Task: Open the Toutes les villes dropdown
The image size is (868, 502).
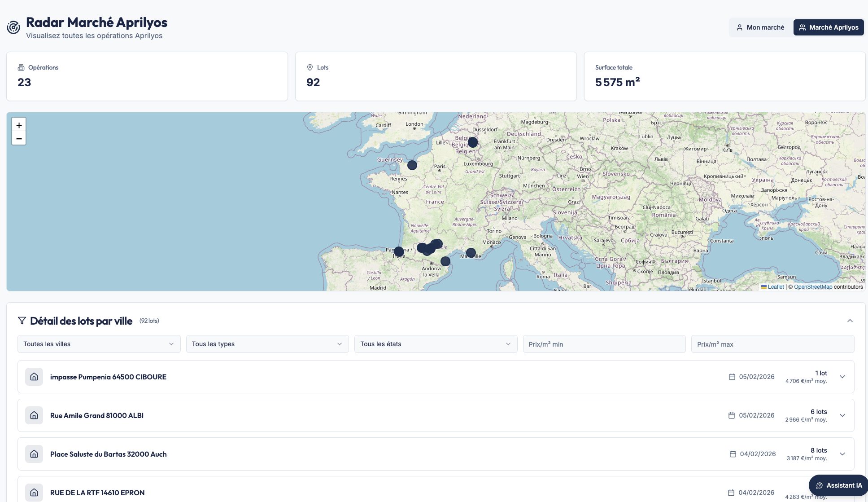Action: (99, 344)
